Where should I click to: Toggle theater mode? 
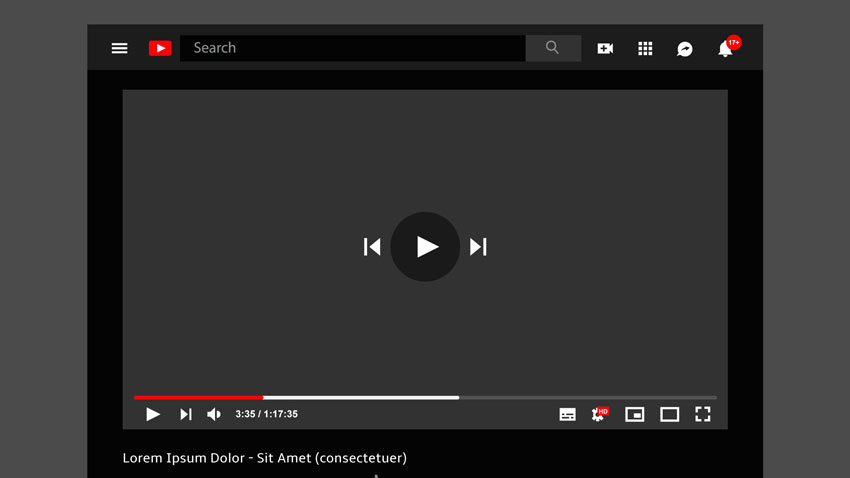click(669, 415)
